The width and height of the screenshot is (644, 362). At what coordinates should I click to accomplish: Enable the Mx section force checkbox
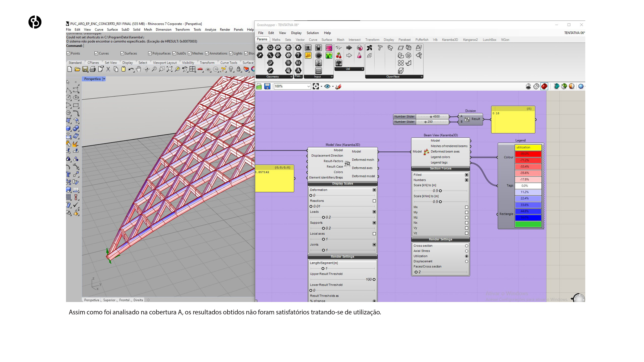[466, 207]
